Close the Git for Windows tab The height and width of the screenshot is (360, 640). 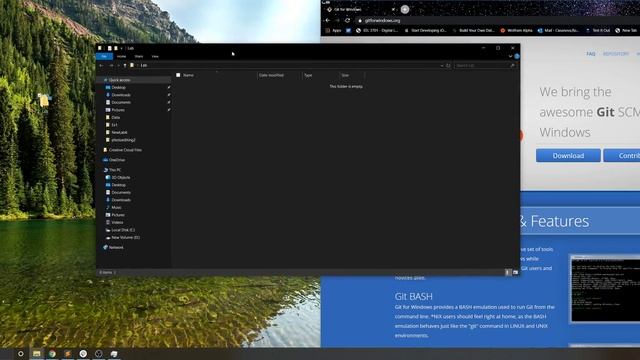393,9
